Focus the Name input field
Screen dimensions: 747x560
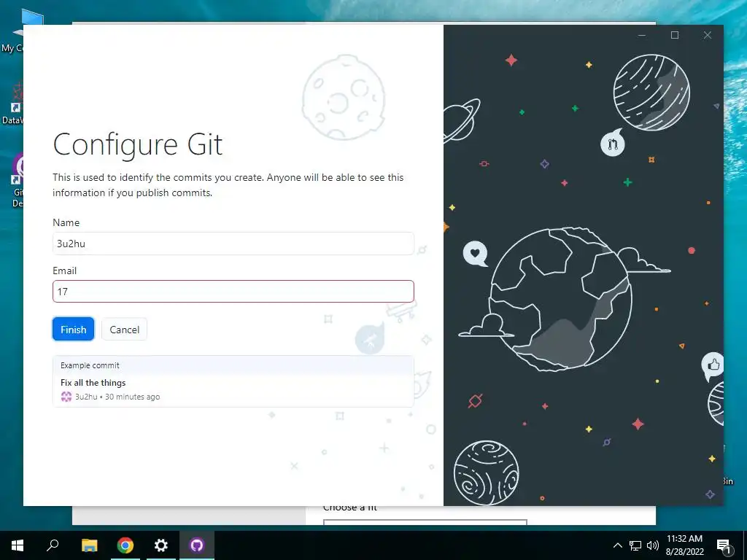(x=233, y=244)
